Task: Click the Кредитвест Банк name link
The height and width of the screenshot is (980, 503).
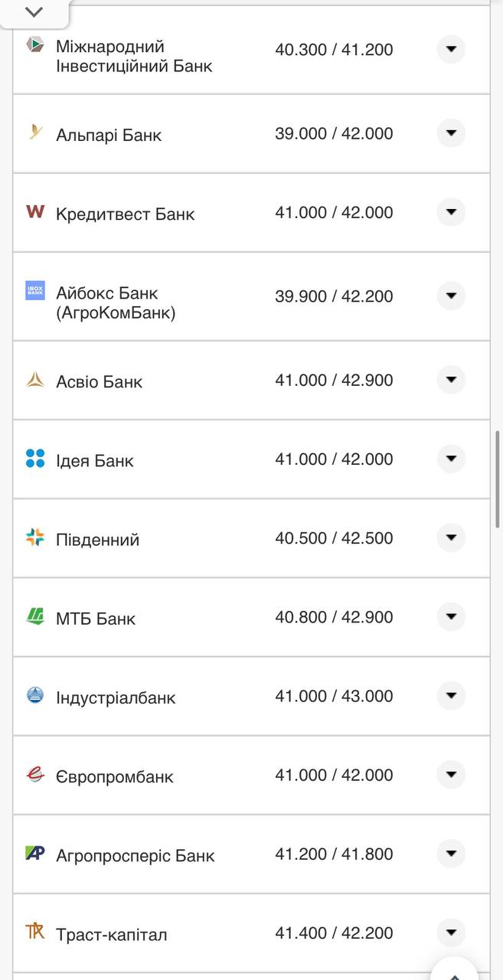Action: (x=125, y=212)
